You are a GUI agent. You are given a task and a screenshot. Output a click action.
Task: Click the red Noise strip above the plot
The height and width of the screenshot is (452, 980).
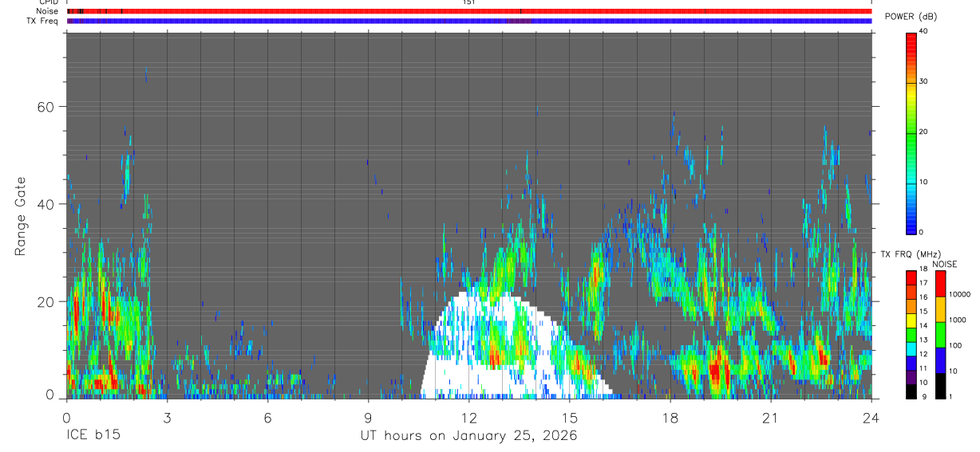click(x=468, y=11)
